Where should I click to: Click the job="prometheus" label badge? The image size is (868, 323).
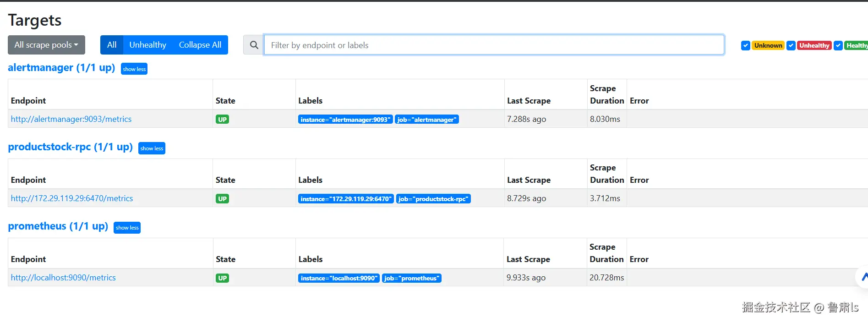tap(411, 278)
